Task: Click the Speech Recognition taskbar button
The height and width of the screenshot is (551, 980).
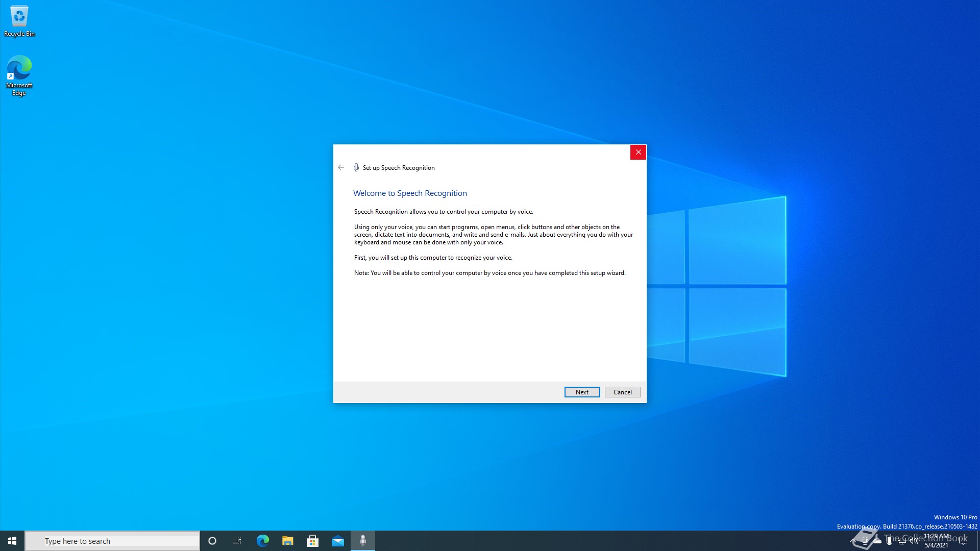Action: tap(363, 541)
